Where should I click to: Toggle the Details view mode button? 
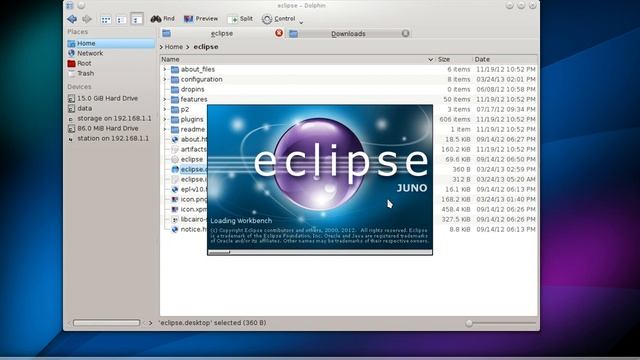coord(137,19)
